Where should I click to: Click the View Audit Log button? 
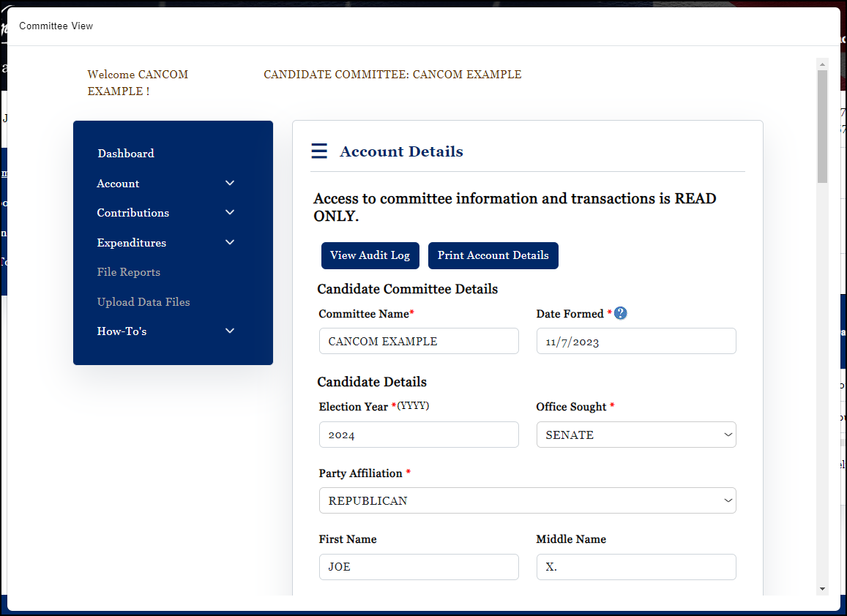tap(370, 255)
